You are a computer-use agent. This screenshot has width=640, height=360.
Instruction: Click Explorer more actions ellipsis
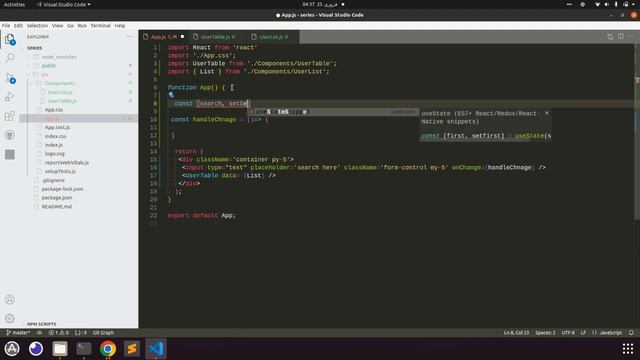pyautogui.click(x=129, y=37)
